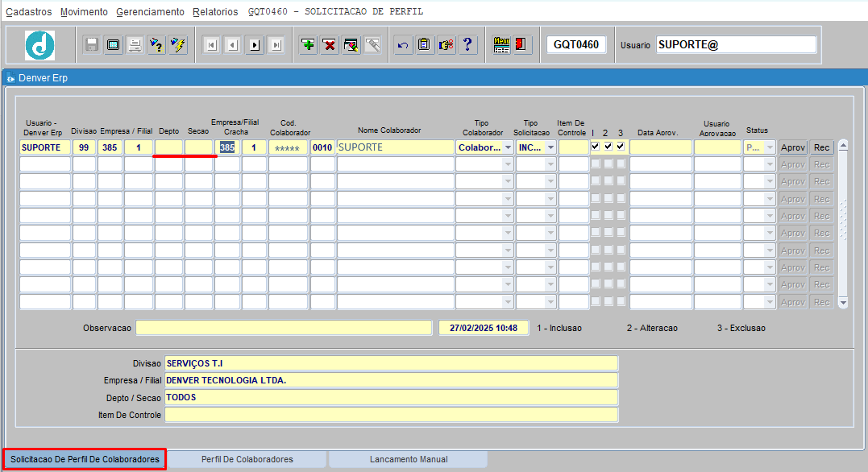868x472 pixels.
Task: Click the Secao cell in SUPORTE row
Action: pyautogui.click(x=198, y=147)
